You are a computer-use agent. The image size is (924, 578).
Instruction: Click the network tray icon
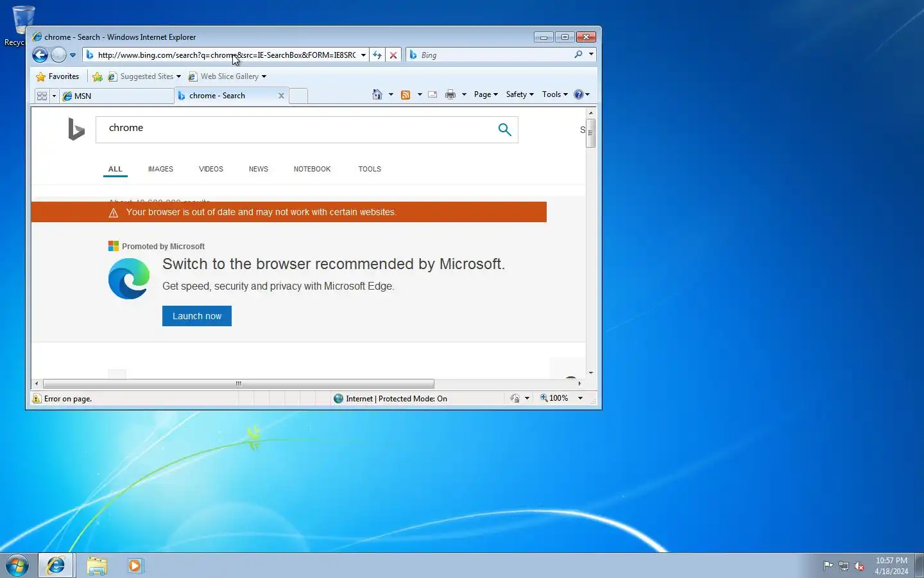click(844, 566)
